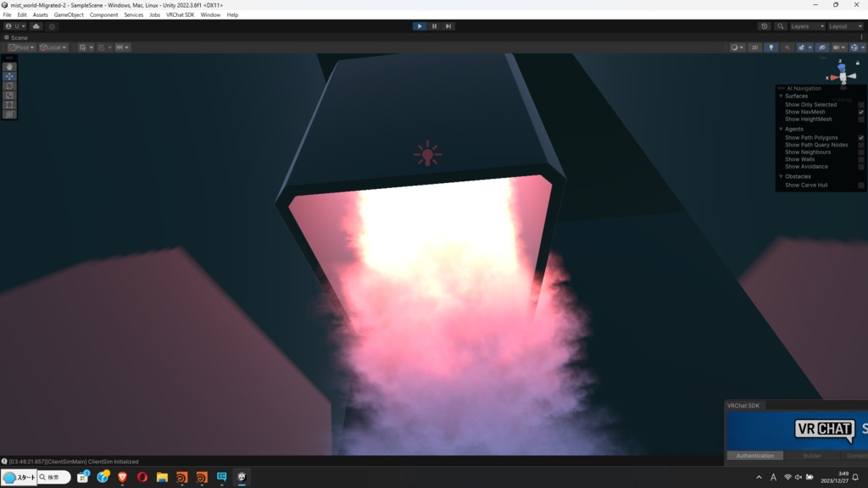Open the Layout dropdown
Image resolution: width=868 pixels, height=488 pixels.
(846, 26)
